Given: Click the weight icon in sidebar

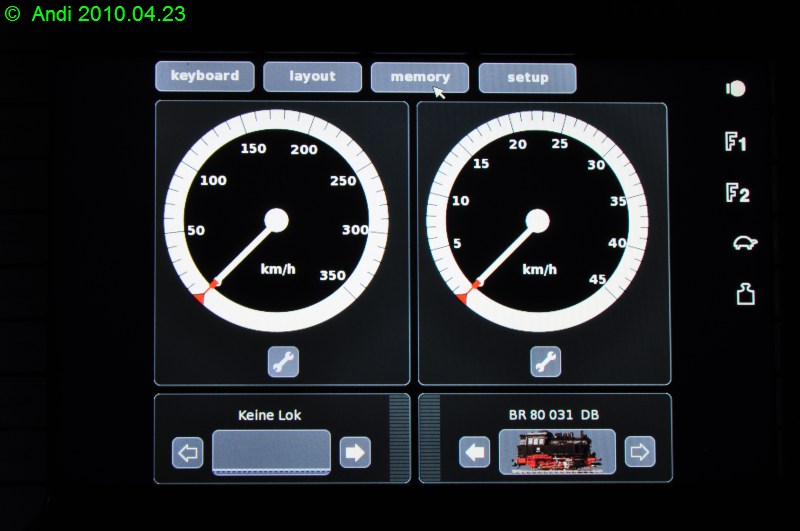Looking at the screenshot, I should point(745,295).
